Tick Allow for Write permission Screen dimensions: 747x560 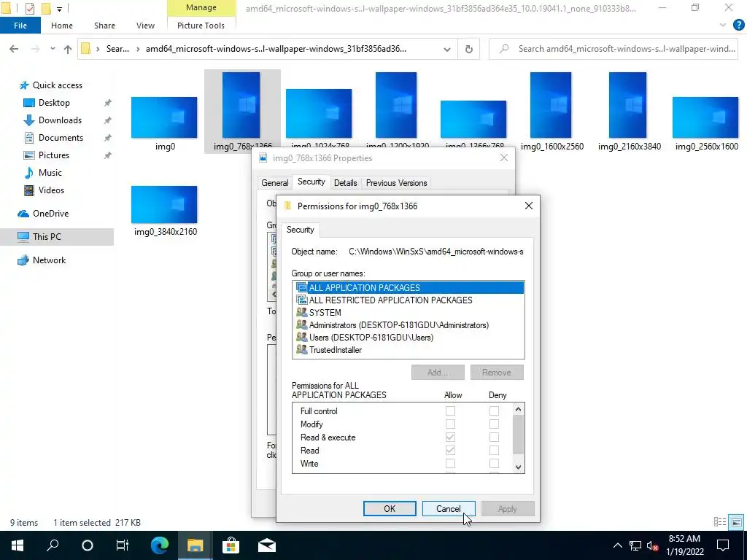click(450, 463)
